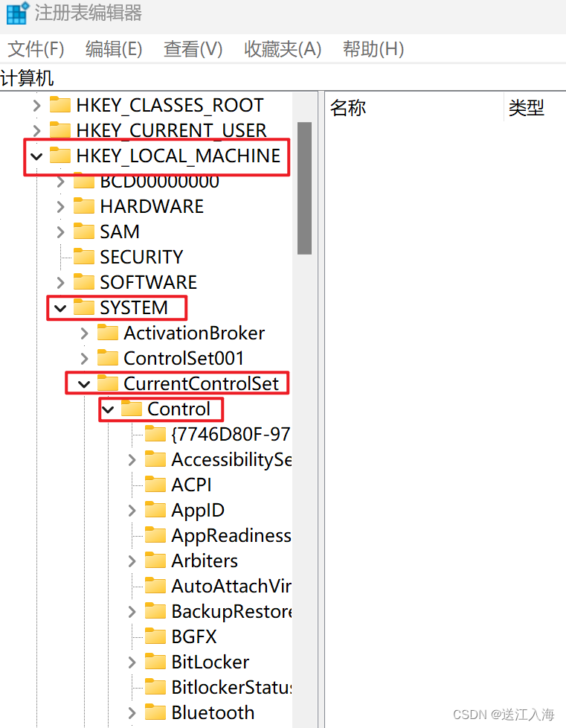Click the BitLocker folder icon

(x=155, y=662)
